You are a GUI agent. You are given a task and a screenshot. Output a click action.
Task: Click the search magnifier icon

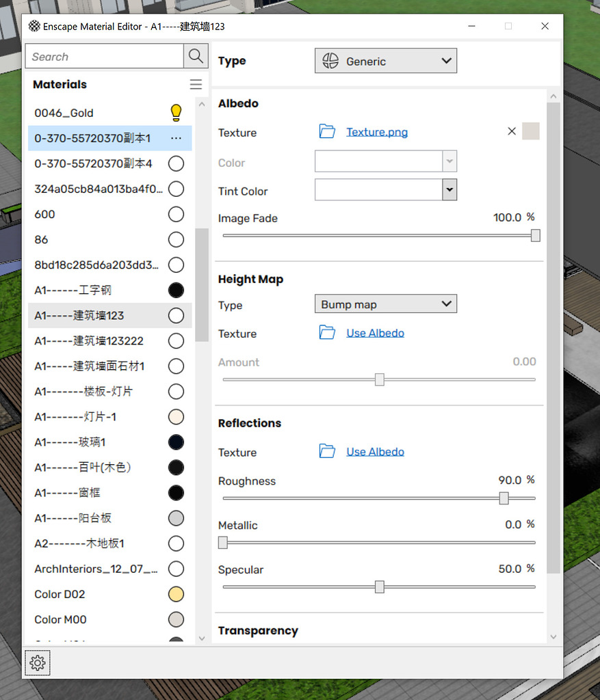(196, 56)
